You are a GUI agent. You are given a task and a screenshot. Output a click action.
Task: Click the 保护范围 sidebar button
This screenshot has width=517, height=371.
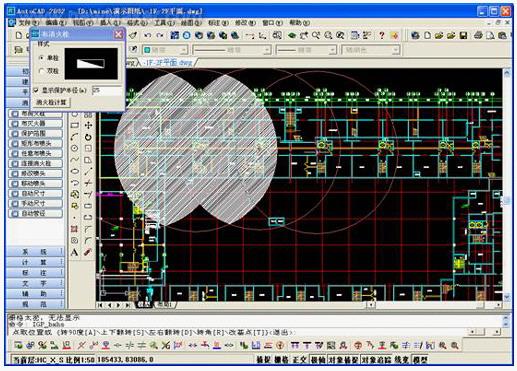click(35, 133)
